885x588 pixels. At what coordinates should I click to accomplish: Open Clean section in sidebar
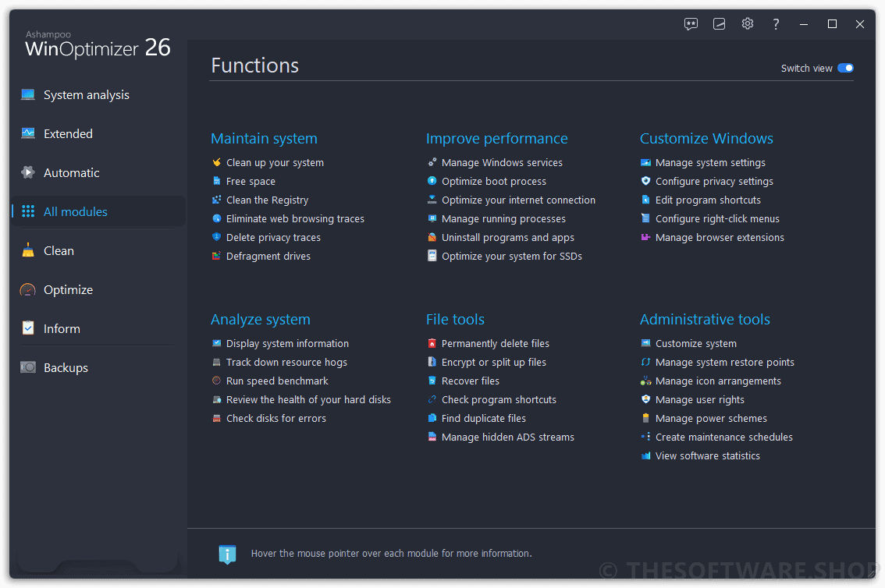coord(98,250)
